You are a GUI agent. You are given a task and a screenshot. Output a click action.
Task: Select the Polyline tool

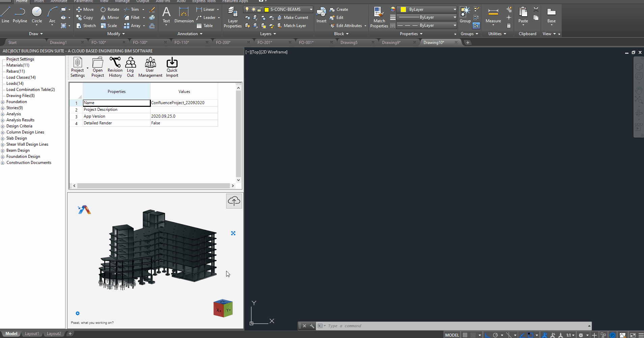[x=20, y=15]
